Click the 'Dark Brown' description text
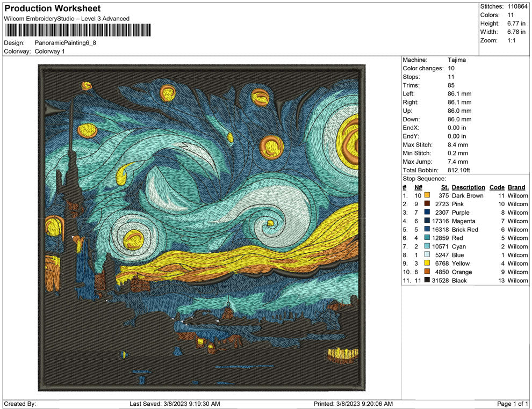Viewport: 532px width, 409px height. (x=468, y=195)
